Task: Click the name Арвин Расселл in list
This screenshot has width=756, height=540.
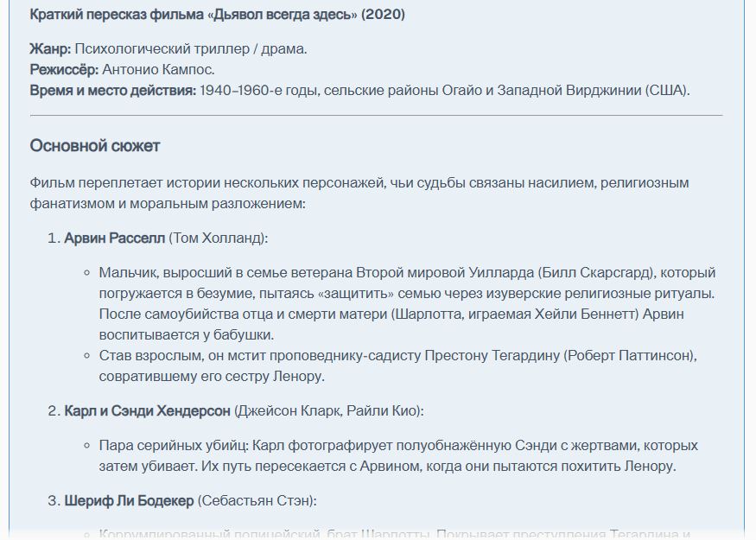Action: pos(115,238)
